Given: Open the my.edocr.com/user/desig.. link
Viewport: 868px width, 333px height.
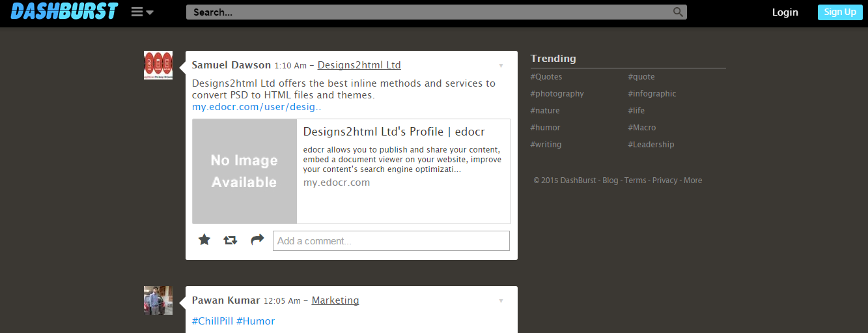Looking at the screenshot, I should point(257,107).
